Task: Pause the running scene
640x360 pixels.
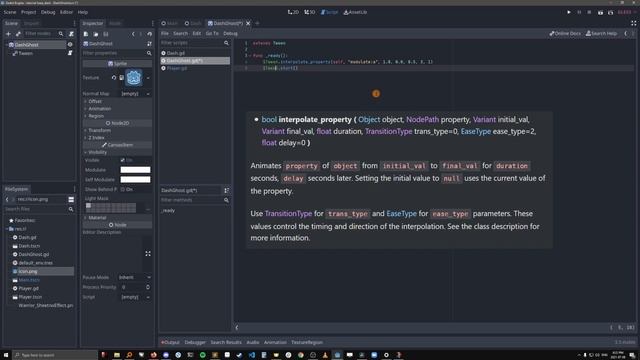Action: click(x=579, y=12)
